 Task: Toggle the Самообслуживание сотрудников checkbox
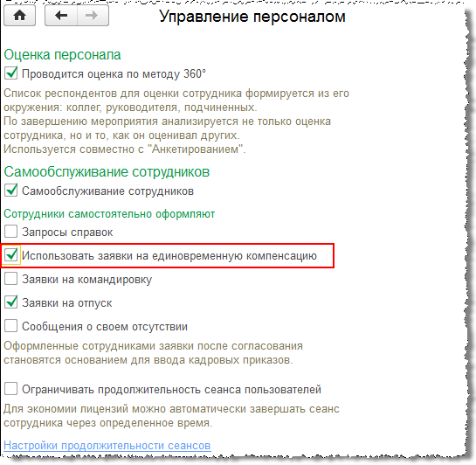(x=11, y=191)
